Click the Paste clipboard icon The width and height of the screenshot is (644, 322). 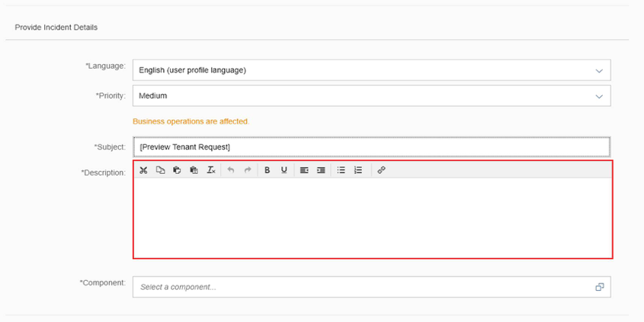[x=177, y=170]
